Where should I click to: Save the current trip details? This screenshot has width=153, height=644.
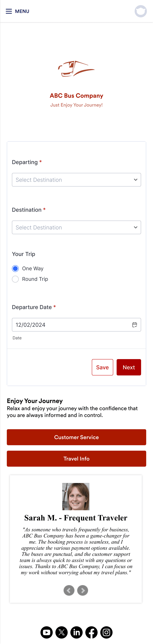click(102, 367)
